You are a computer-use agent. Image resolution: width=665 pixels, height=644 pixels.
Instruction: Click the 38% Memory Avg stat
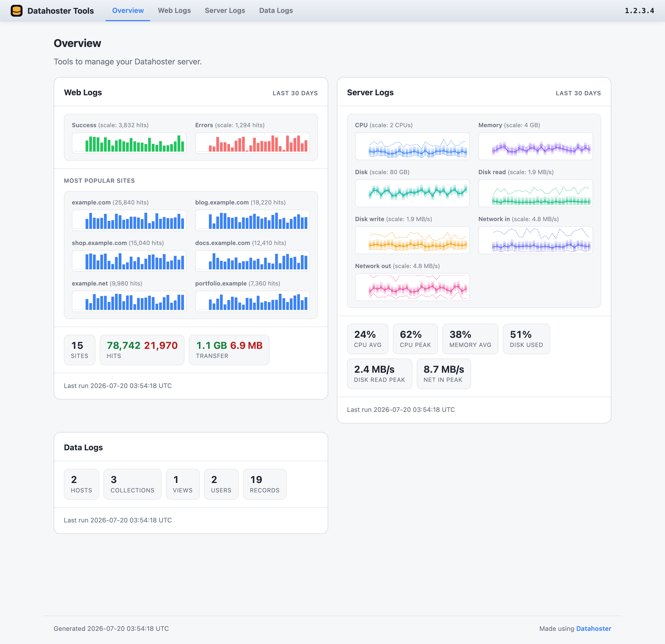click(470, 339)
